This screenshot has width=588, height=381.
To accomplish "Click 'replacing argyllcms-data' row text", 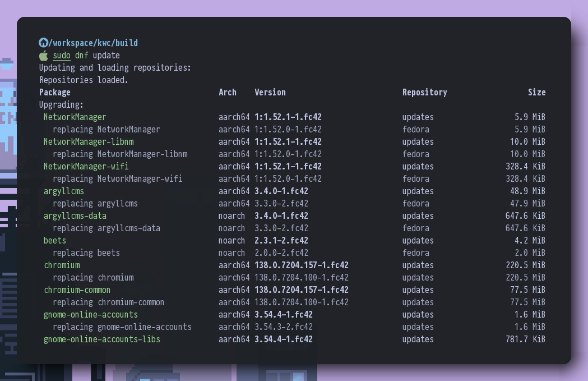I will click(x=106, y=228).
